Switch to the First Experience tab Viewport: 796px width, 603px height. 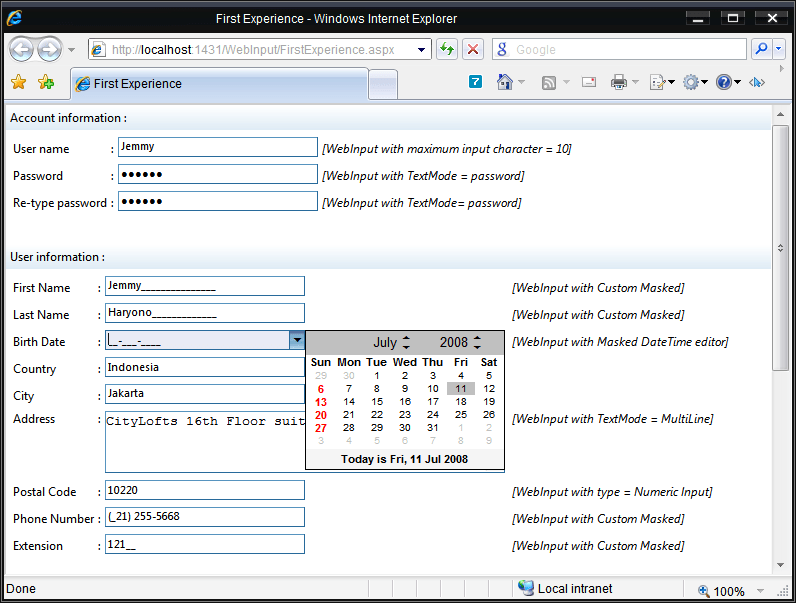pos(220,84)
